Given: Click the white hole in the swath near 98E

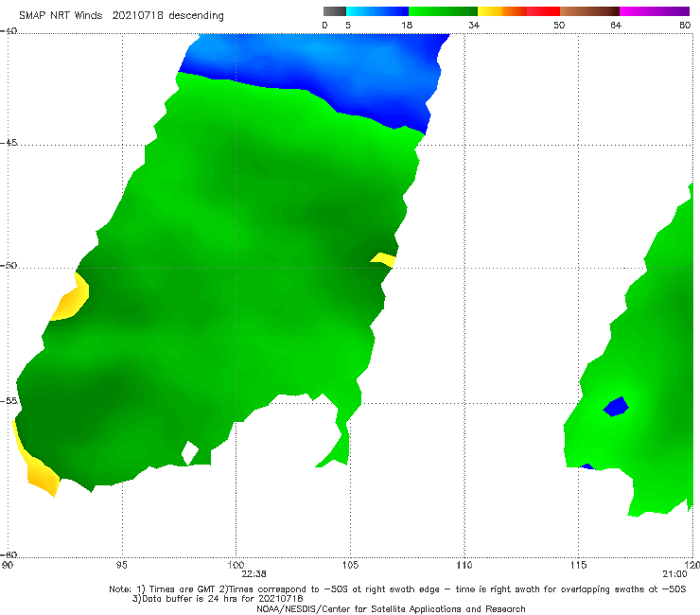Looking at the screenshot, I should [190, 452].
